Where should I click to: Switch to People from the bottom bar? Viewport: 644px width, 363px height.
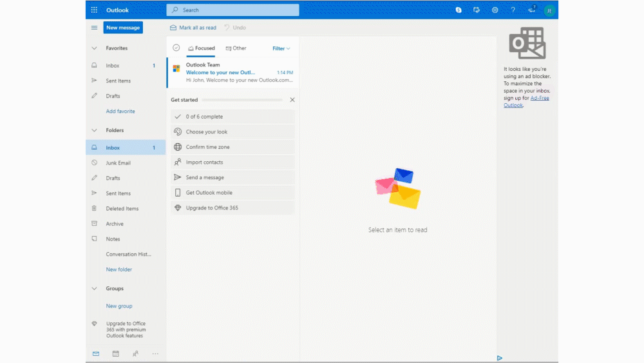click(x=135, y=353)
